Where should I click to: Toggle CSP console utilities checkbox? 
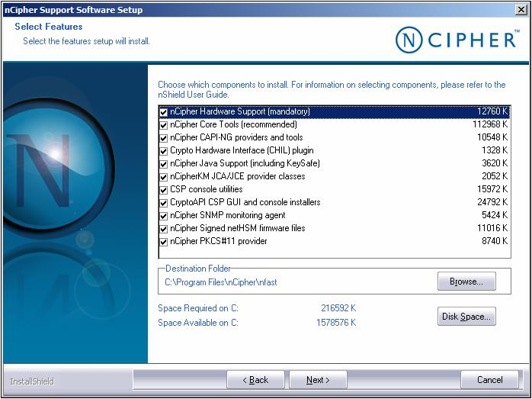(163, 190)
